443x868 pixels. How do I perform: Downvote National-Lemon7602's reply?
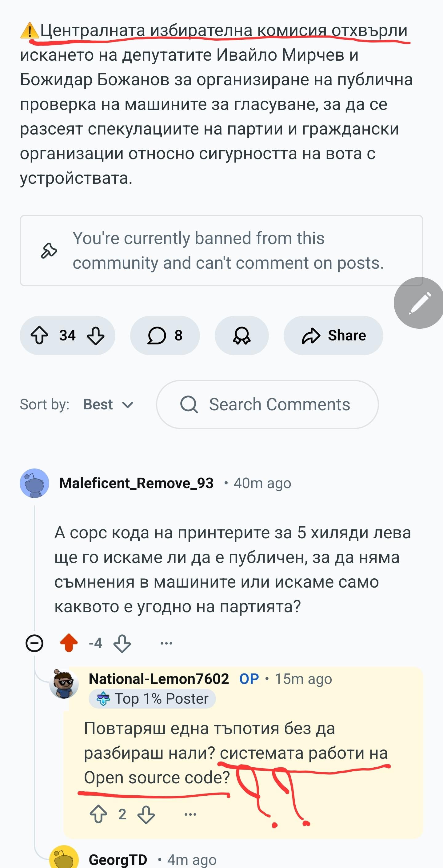tap(146, 814)
